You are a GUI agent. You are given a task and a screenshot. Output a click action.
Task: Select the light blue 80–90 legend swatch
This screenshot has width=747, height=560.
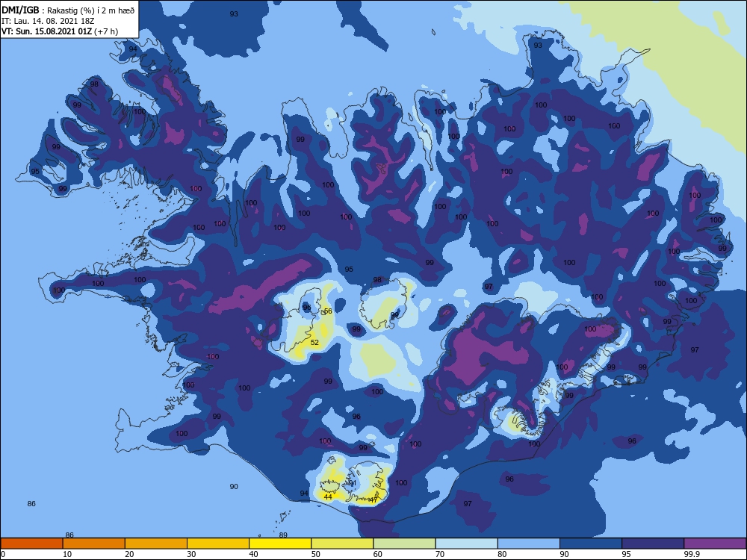pyautogui.click(x=529, y=544)
